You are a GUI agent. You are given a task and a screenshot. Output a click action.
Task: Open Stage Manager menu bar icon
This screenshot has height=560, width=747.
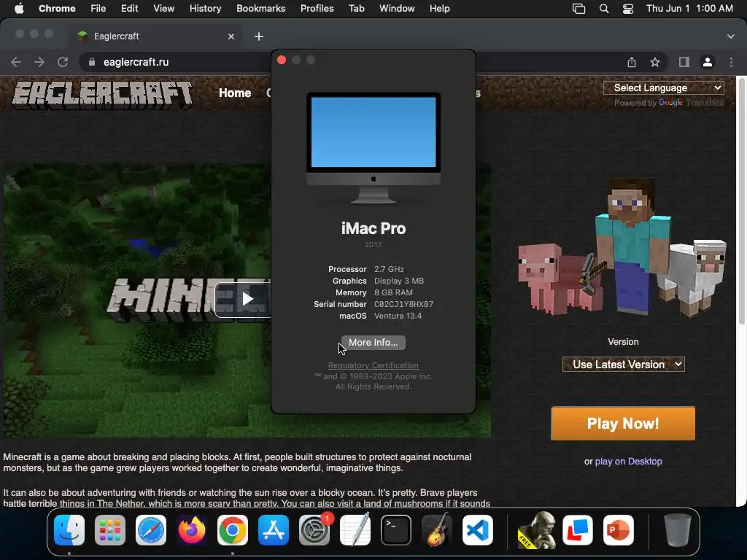[578, 9]
